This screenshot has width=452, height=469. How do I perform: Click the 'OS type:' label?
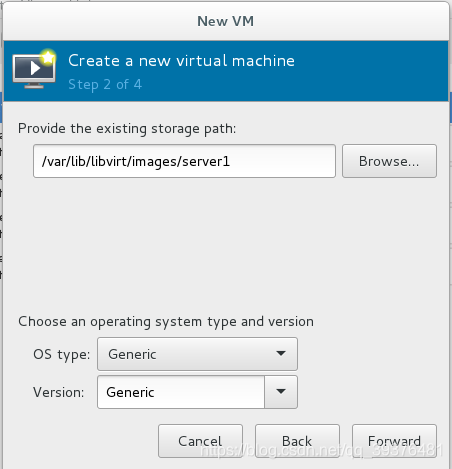(x=62, y=354)
